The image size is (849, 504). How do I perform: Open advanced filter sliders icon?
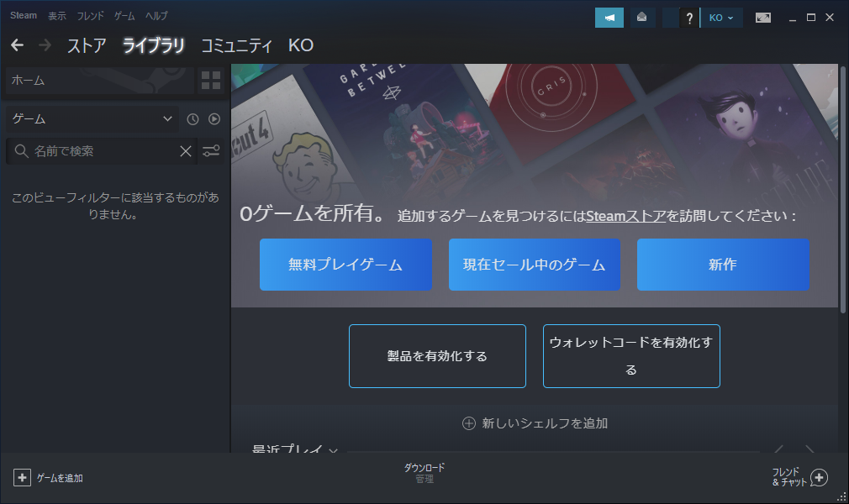pos(211,151)
